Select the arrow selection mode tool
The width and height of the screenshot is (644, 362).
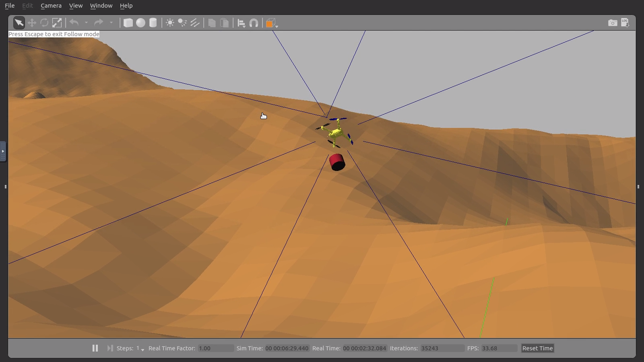tap(19, 23)
